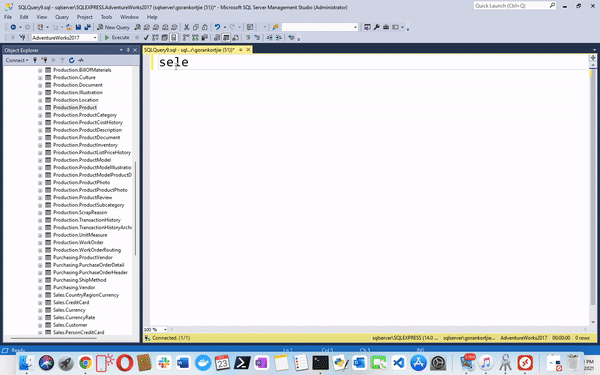Toggle Include Live Query Statistics
600x375 pixels.
(195, 38)
